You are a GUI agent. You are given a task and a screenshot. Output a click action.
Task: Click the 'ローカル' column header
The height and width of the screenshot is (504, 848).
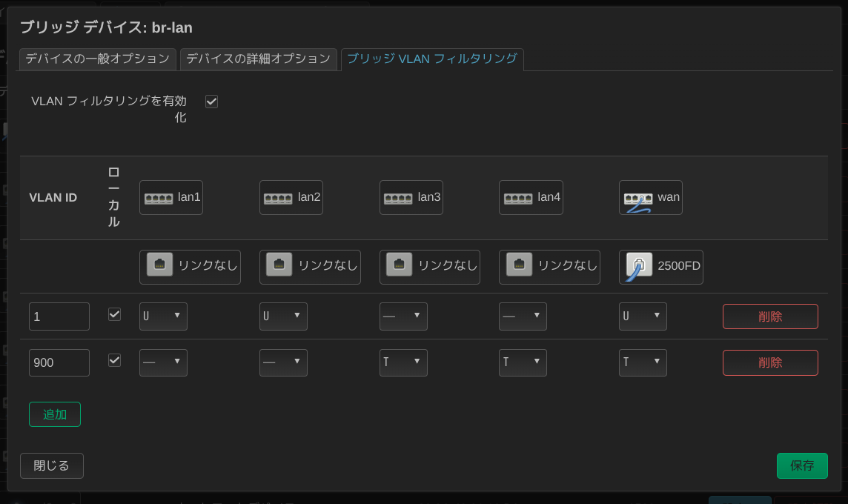pos(113,197)
